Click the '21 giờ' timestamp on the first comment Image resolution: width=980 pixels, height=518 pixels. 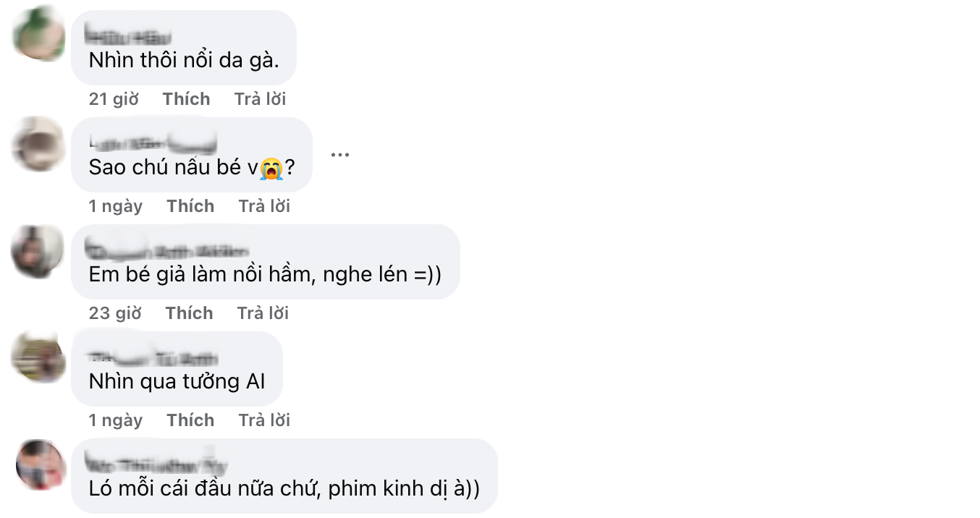tap(112, 98)
